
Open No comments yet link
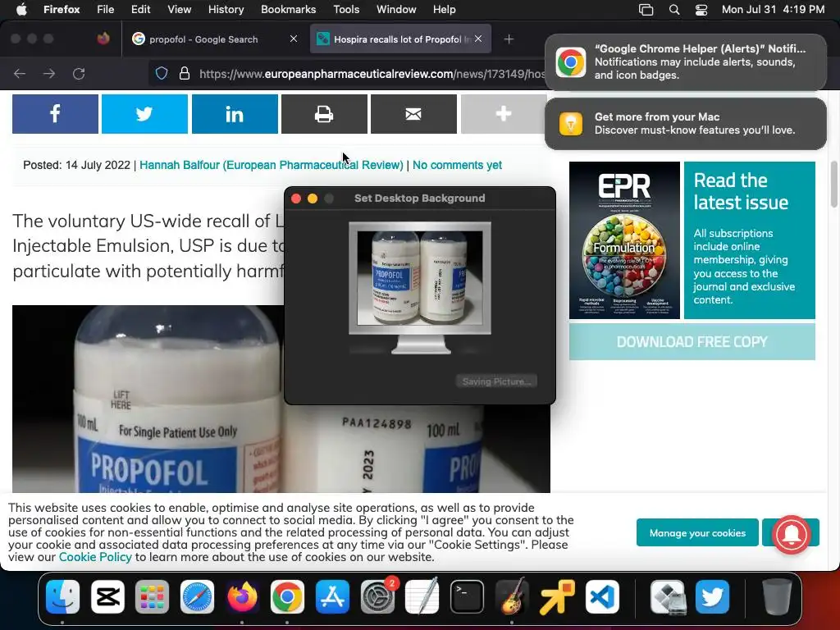point(457,165)
